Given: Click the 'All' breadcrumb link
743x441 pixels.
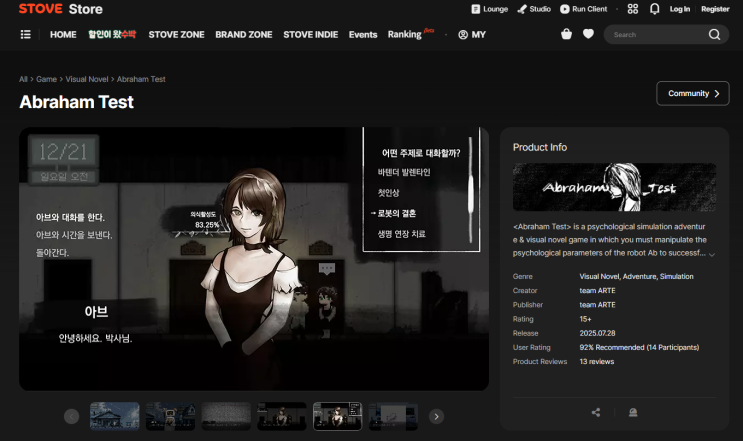Looking at the screenshot, I should pos(23,79).
